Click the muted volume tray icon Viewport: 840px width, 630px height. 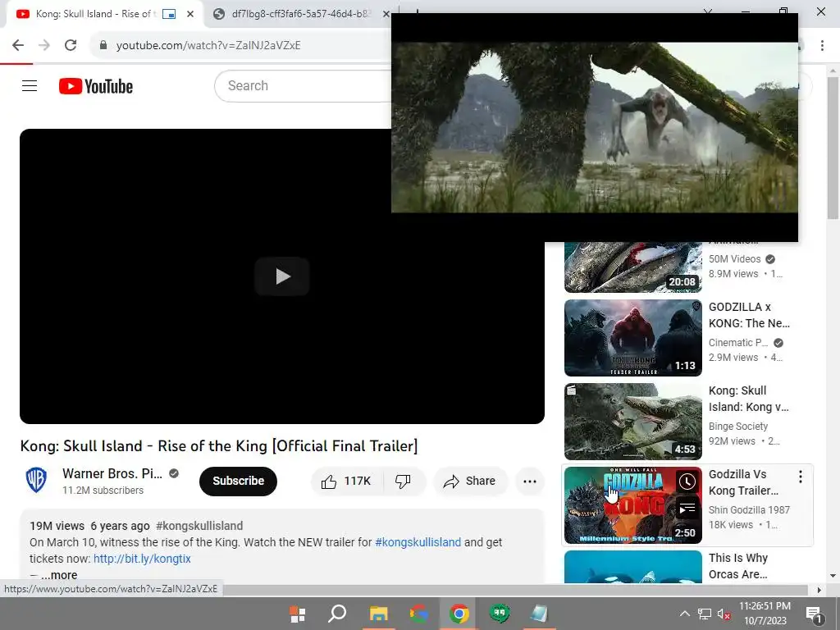724,614
